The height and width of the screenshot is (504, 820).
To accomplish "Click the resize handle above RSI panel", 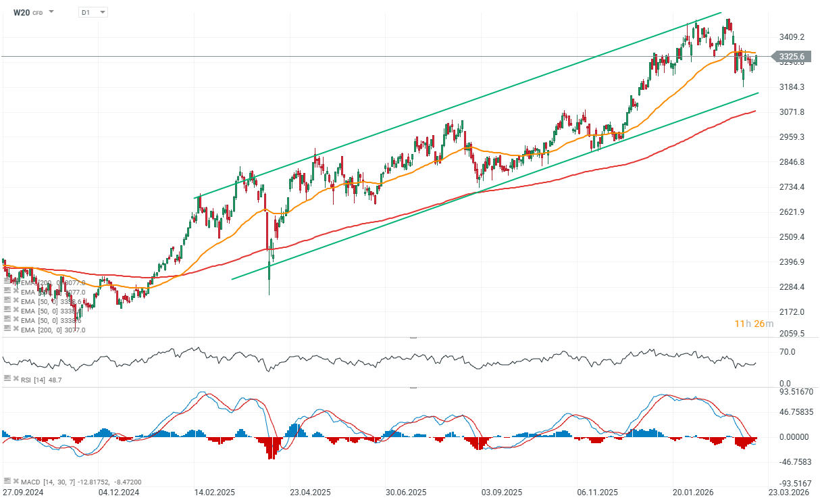I will click(x=413, y=336).
